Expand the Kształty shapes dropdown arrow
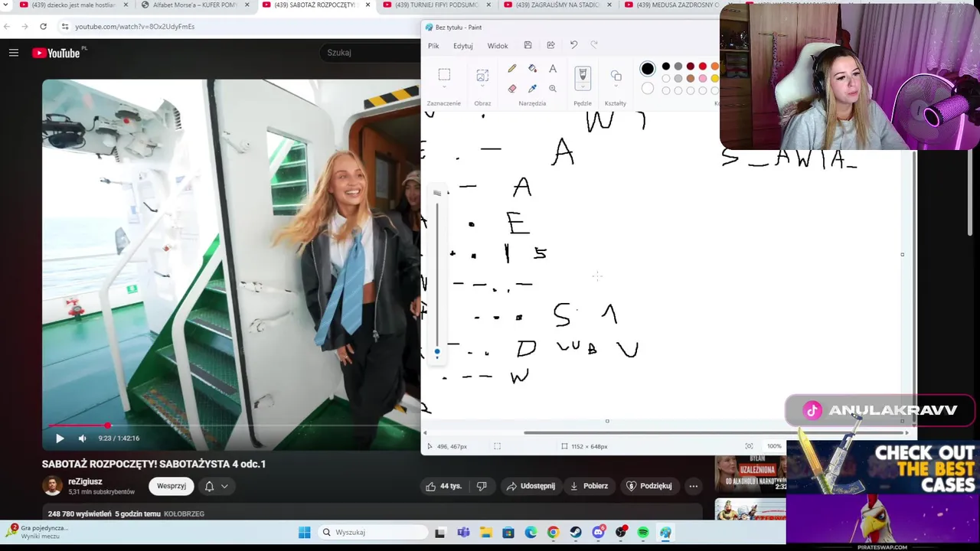 pyautogui.click(x=616, y=87)
